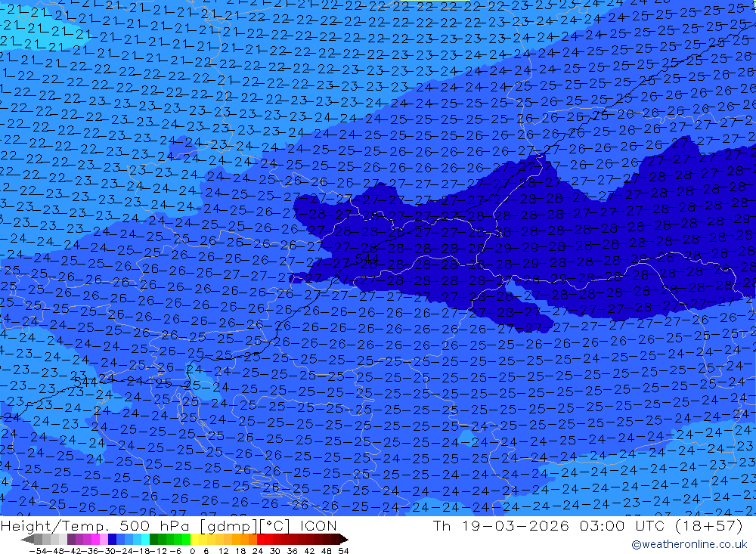Select the dark blue -30 legend swatch
Viewport: 756px width, 554px height.
(x=112, y=539)
